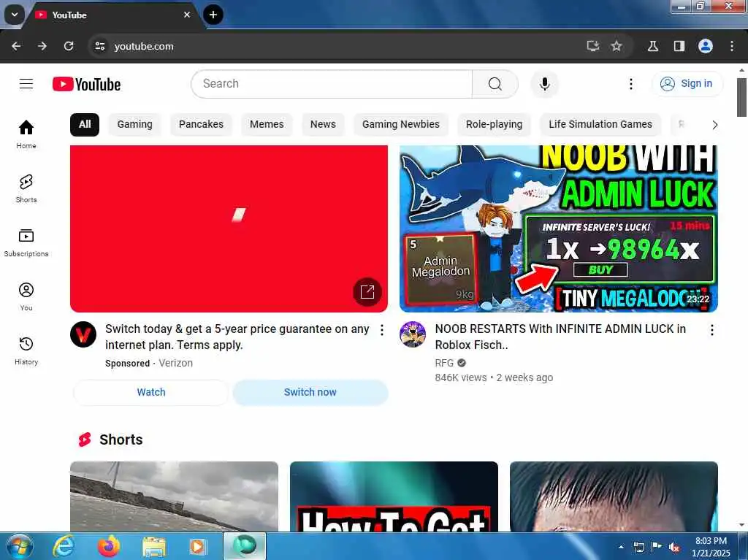Click the search magnifier button
The height and width of the screenshot is (560, 748).
click(495, 84)
